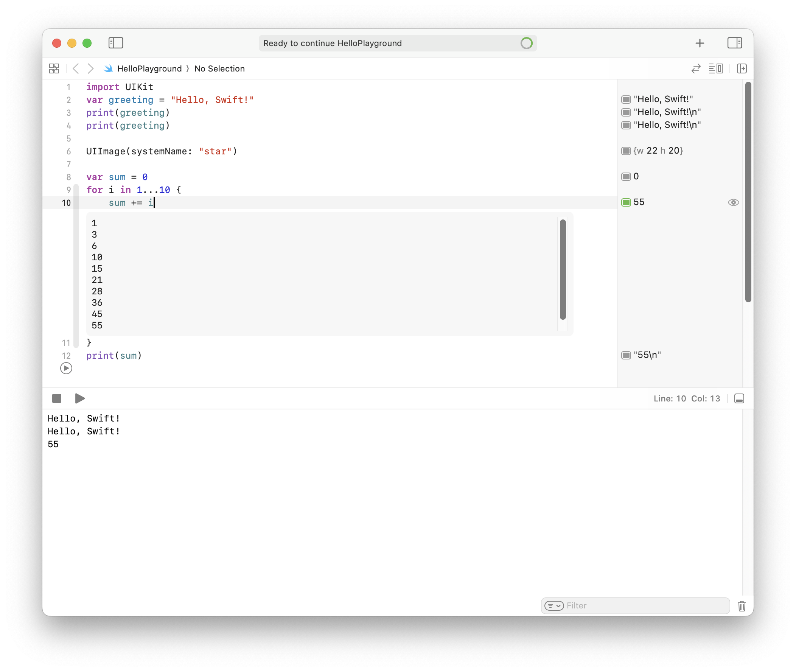This screenshot has height=672, width=796.
Task: Go back with the left chevron
Action: [x=76, y=68]
